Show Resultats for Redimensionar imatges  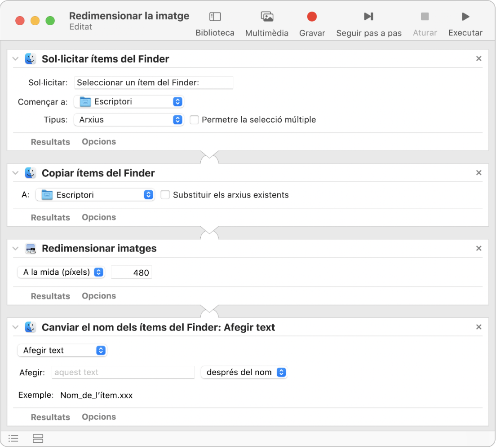point(50,296)
